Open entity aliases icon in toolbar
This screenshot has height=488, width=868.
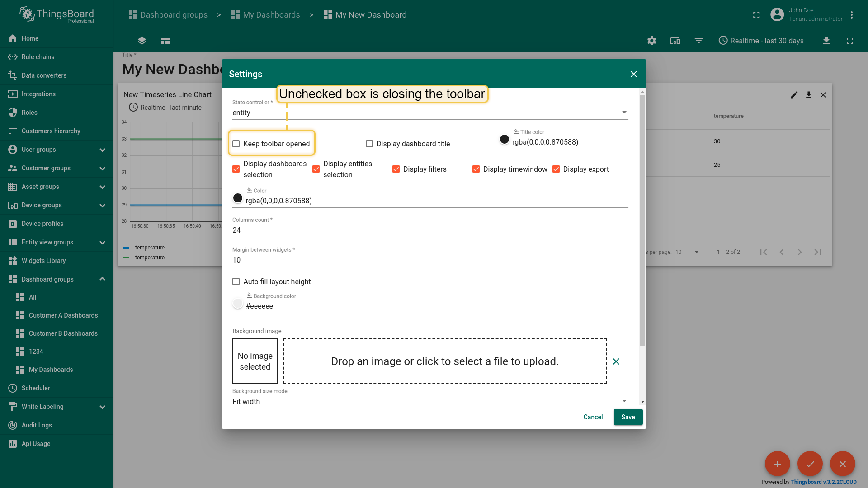pyautogui.click(x=675, y=41)
